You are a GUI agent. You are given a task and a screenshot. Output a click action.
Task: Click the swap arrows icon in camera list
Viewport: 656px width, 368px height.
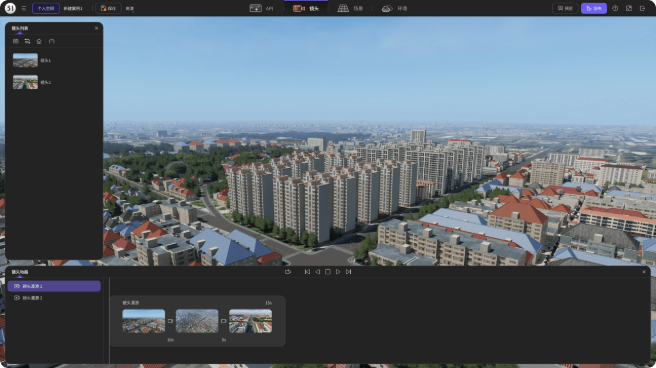(27, 41)
